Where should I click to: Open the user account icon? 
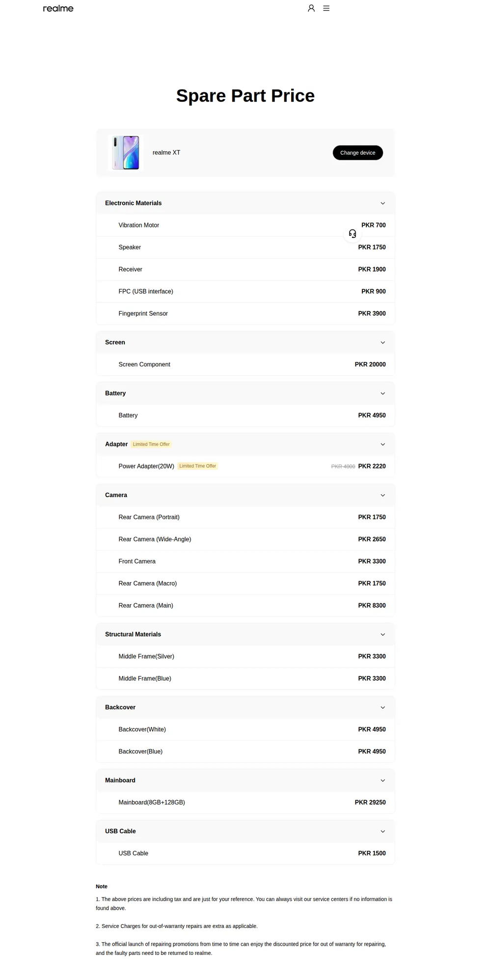[311, 8]
